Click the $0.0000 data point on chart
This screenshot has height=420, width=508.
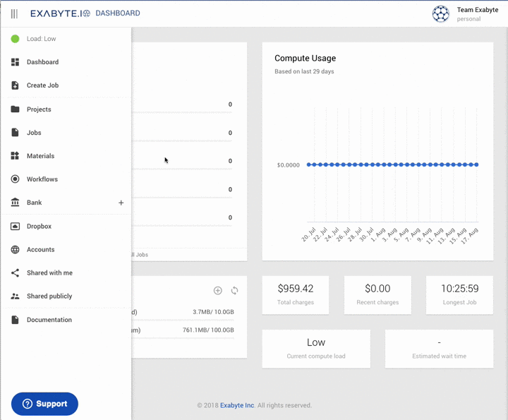310,164
